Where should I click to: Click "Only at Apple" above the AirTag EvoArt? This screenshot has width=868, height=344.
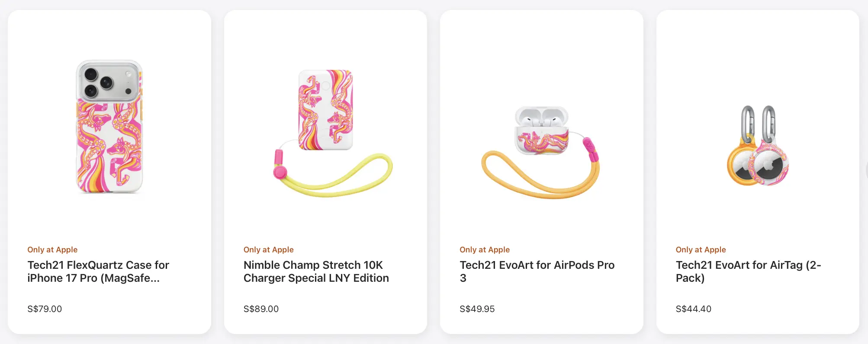(x=701, y=250)
